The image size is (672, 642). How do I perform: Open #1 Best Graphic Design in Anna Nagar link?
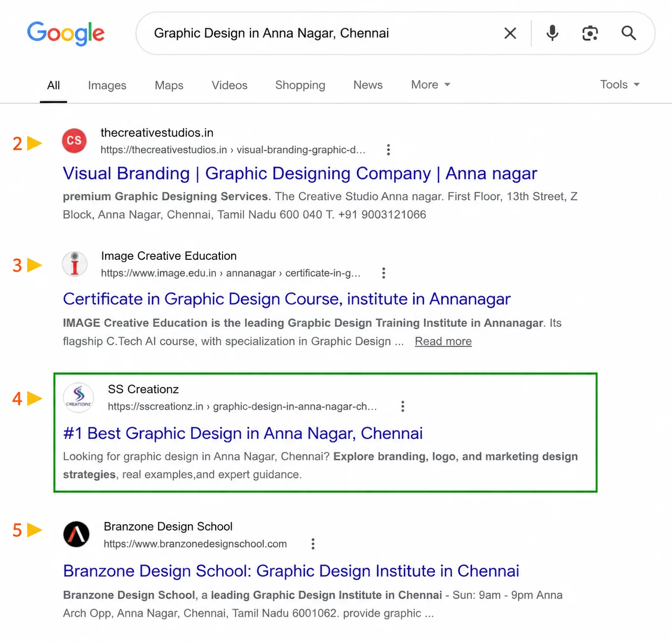tap(243, 434)
